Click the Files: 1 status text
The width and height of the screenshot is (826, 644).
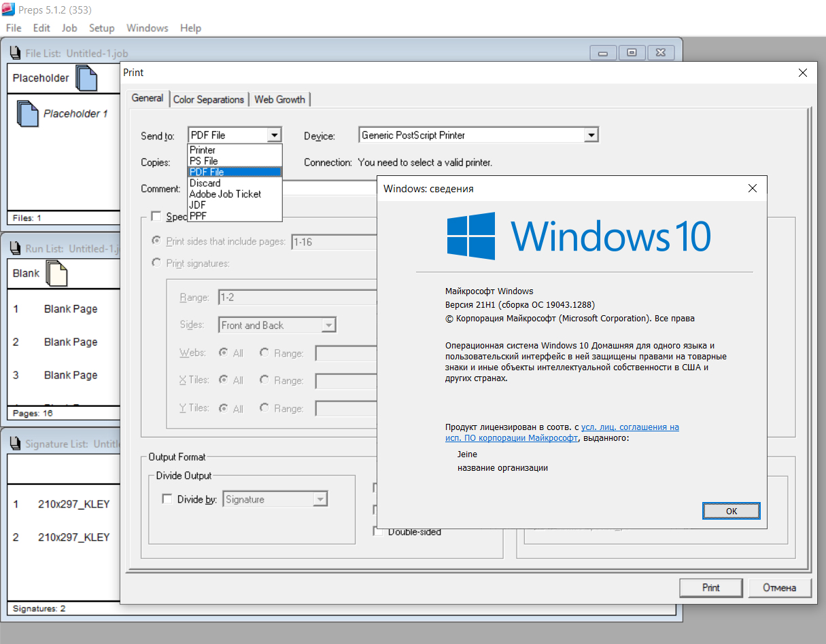27,218
